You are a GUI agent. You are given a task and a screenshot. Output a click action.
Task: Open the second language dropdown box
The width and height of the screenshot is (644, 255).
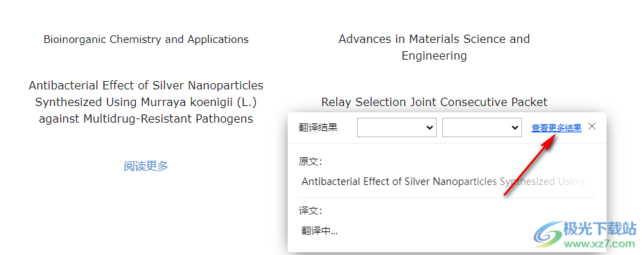[x=482, y=127]
